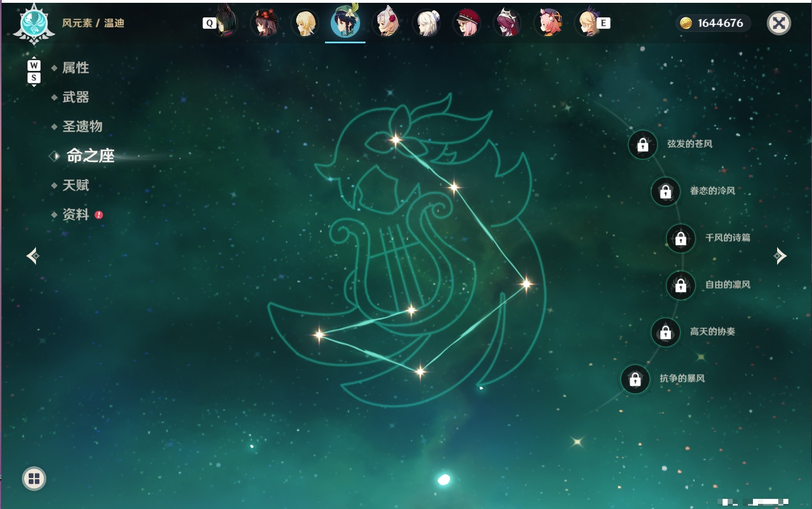
Task: Open the 天赋 talents page
Action: [x=75, y=185]
